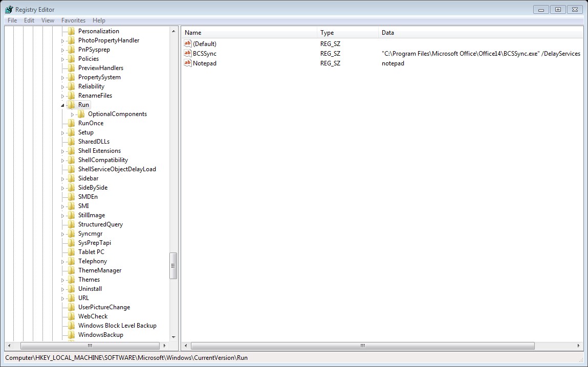Image resolution: width=588 pixels, height=367 pixels.
Task: Click the folder icon beside Policies
Action: 71,59
